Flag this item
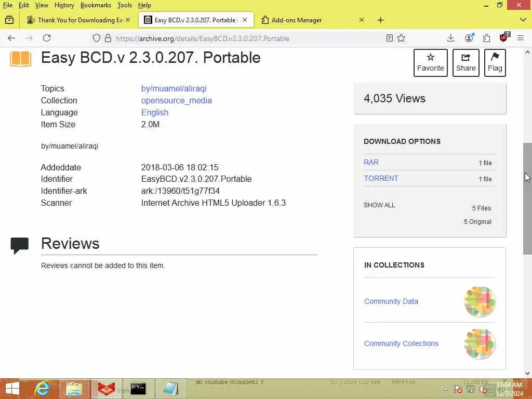 pyautogui.click(x=495, y=63)
